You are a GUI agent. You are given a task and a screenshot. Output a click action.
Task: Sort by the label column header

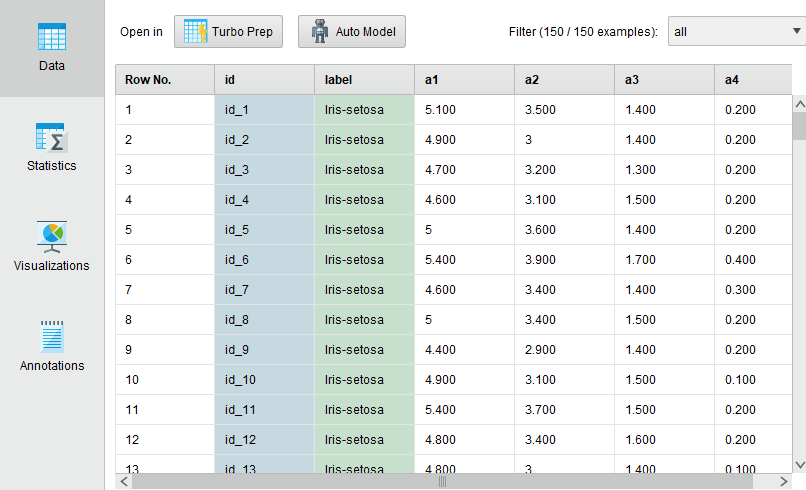[x=364, y=80]
